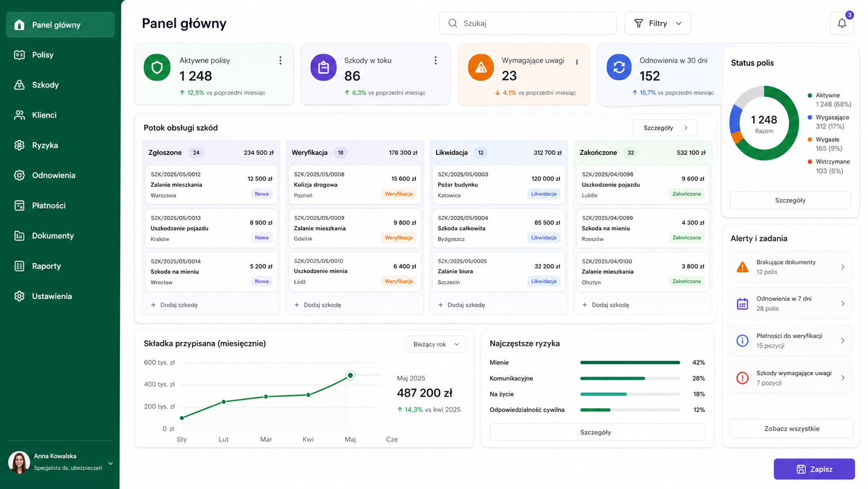Screen dimensions: 868x489
Task: Click the Odpowiedzialność cywilna 12% progress bar
Action: pos(630,410)
